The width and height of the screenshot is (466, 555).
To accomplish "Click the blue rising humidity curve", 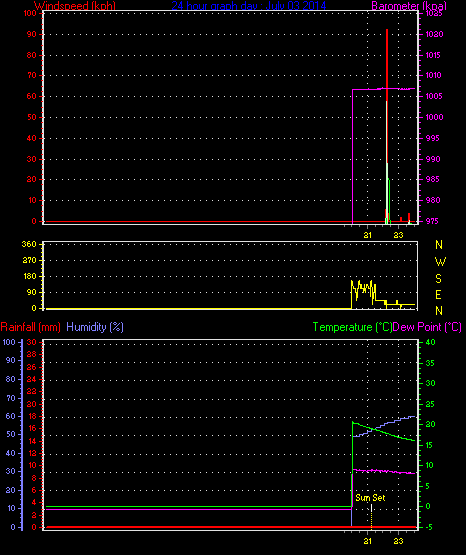I will tap(384, 426).
